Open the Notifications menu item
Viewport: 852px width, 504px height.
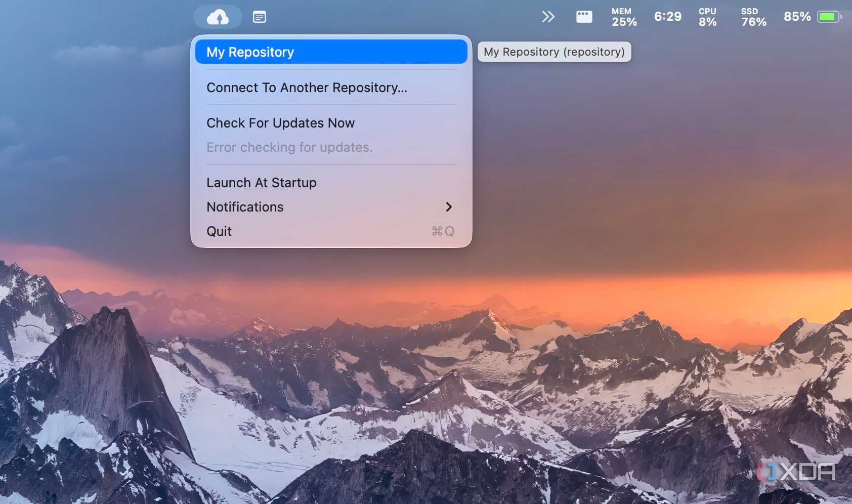pos(331,207)
